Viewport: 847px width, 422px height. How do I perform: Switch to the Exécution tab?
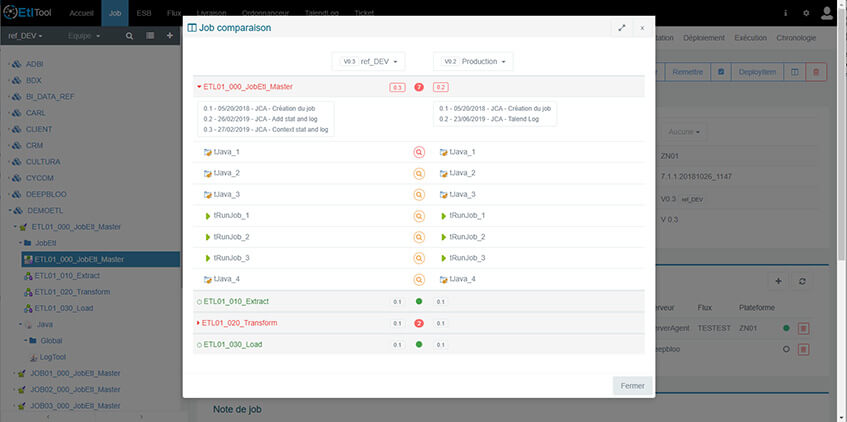750,38
